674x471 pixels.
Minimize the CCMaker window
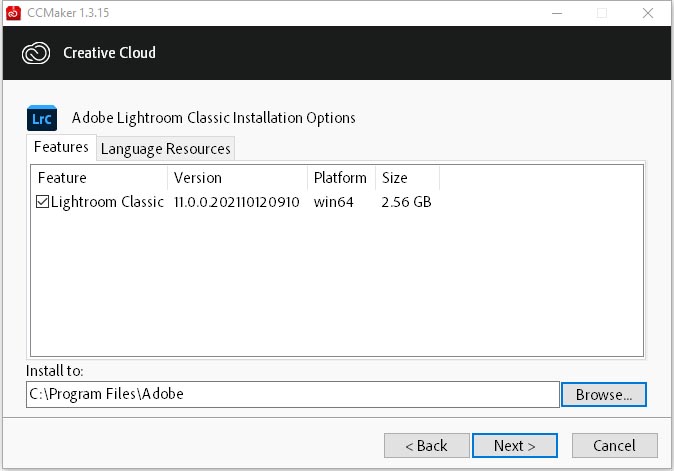557,13
